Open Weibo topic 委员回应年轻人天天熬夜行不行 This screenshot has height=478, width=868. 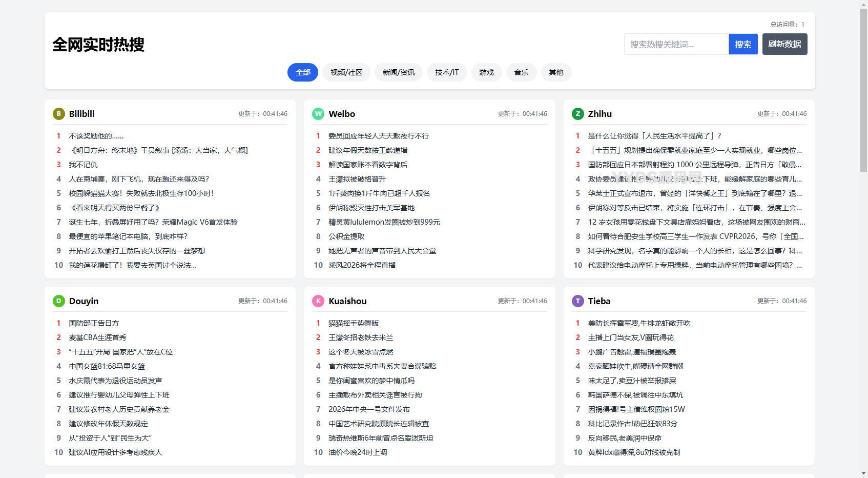tap(378, 135)
